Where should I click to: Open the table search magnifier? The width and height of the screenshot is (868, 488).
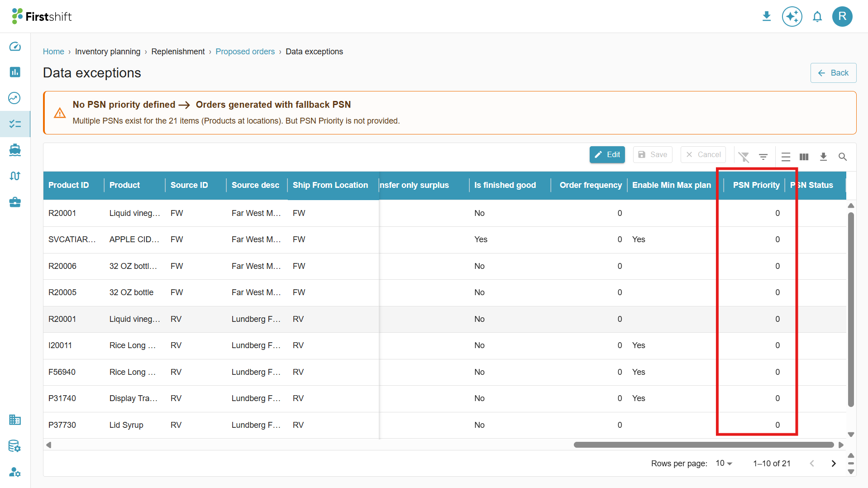click(842, 157)
